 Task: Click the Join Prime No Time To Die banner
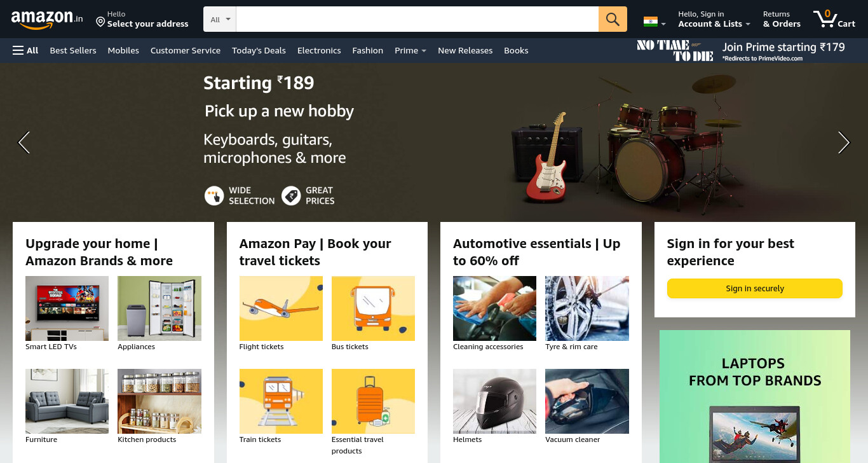point(741,50)
